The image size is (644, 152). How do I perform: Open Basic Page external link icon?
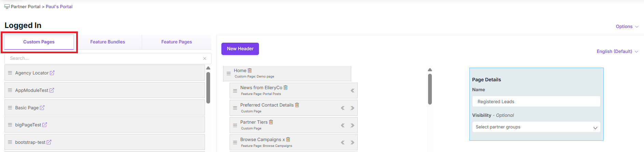click(42, 108)
